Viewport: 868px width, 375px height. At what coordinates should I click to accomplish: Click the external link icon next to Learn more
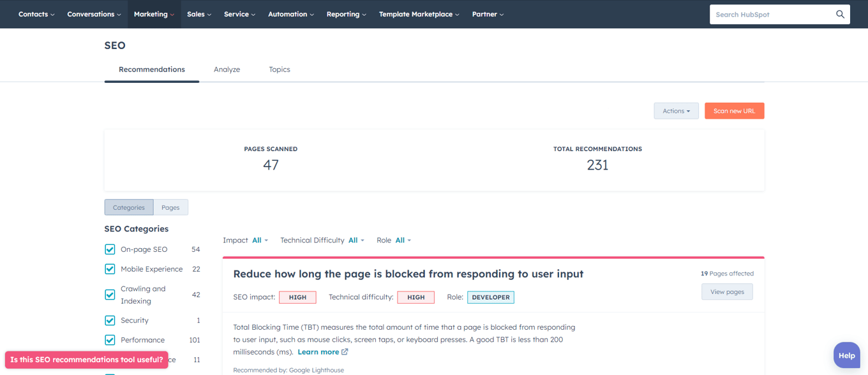tap(344, 351)
